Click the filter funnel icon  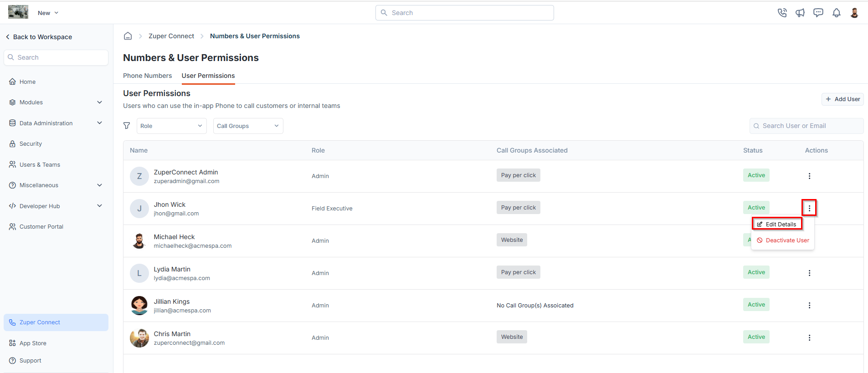127,126
